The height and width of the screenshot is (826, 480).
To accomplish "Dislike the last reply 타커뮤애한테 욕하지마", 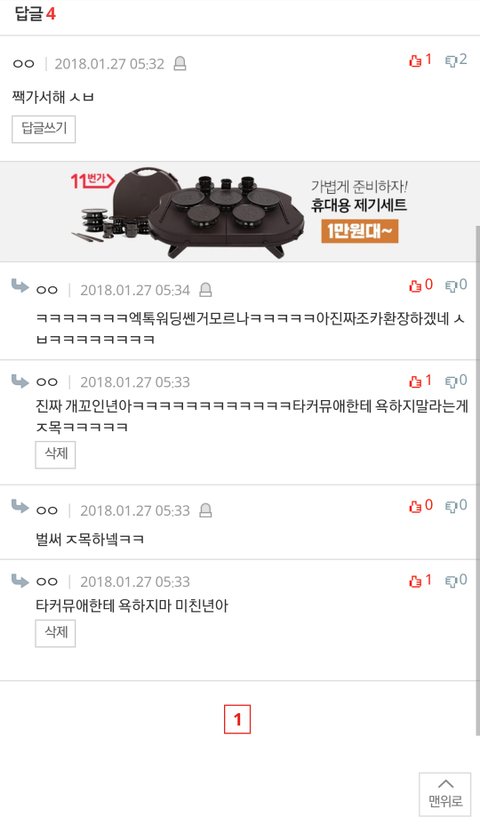I will click(456, 580).
